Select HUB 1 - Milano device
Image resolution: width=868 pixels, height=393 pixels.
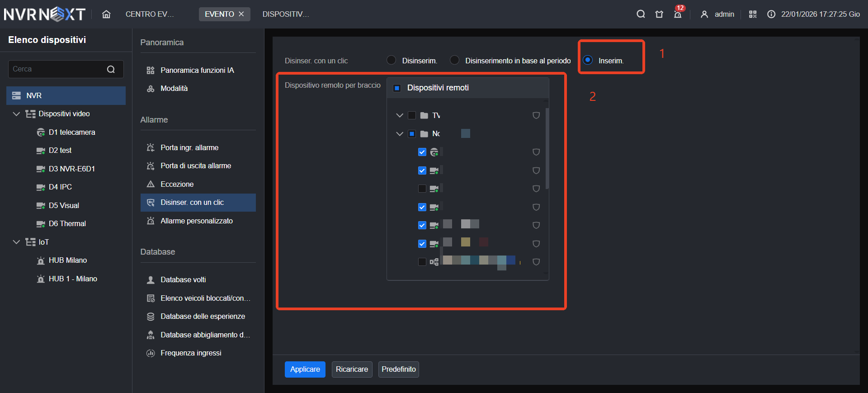click(66, 279)
